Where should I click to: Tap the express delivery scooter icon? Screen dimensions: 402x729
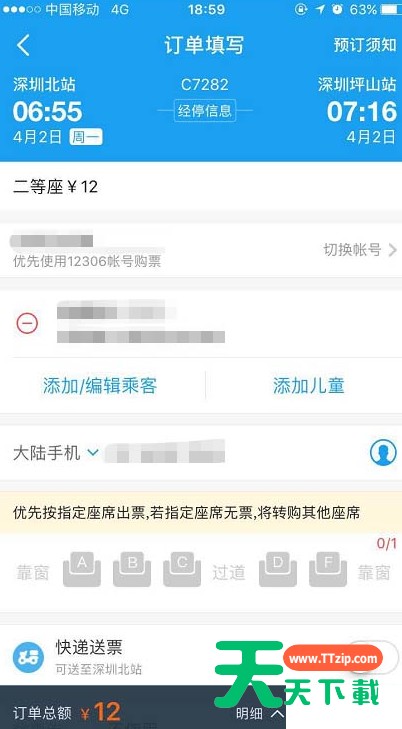click(28, 657)
